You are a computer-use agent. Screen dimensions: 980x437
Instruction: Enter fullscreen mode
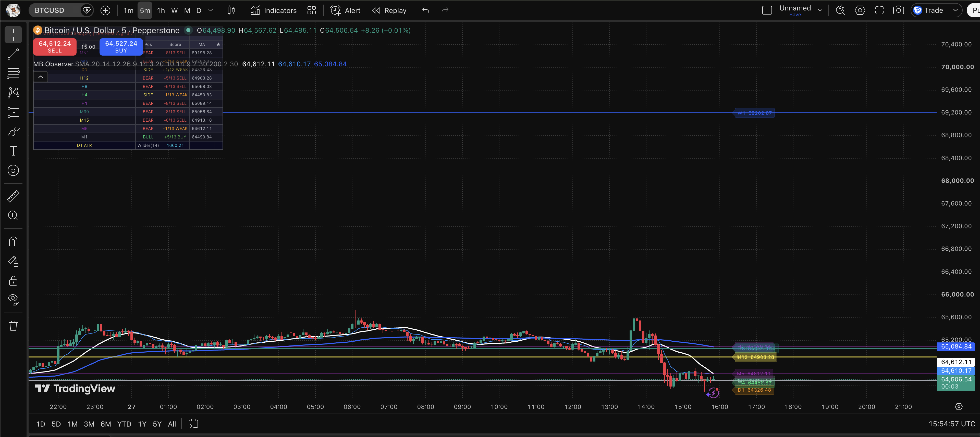(879, 10)
